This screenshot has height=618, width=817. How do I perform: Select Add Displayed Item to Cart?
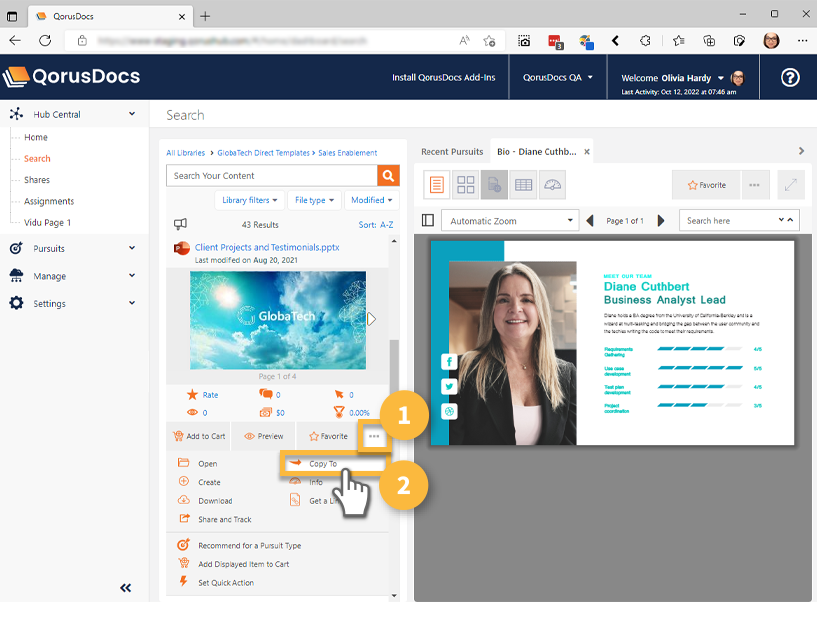243,564
